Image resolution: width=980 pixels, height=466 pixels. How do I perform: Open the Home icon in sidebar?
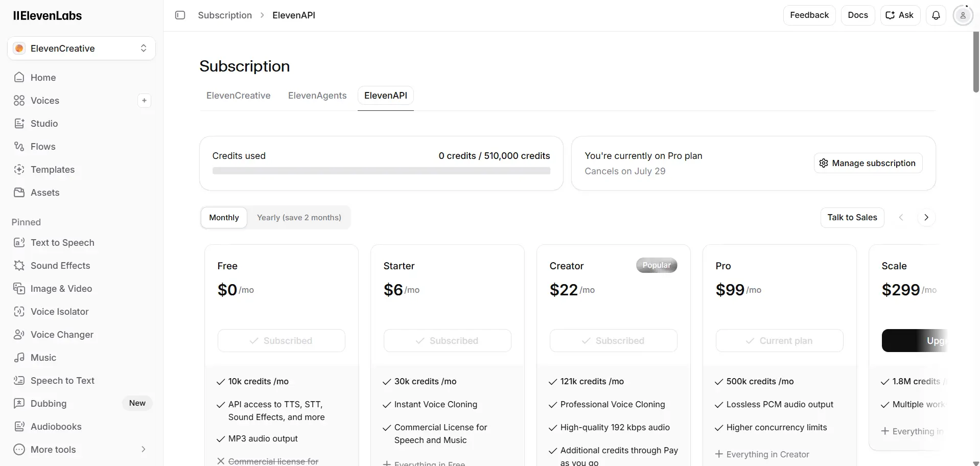point(19,78)
